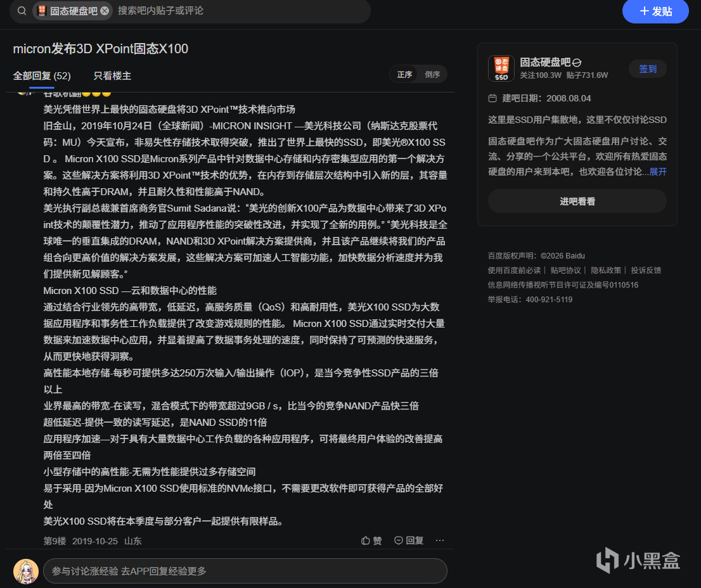Click 举报电话: 400-921-5119 text
Viewport: 701px width, 588px height.
530,299
